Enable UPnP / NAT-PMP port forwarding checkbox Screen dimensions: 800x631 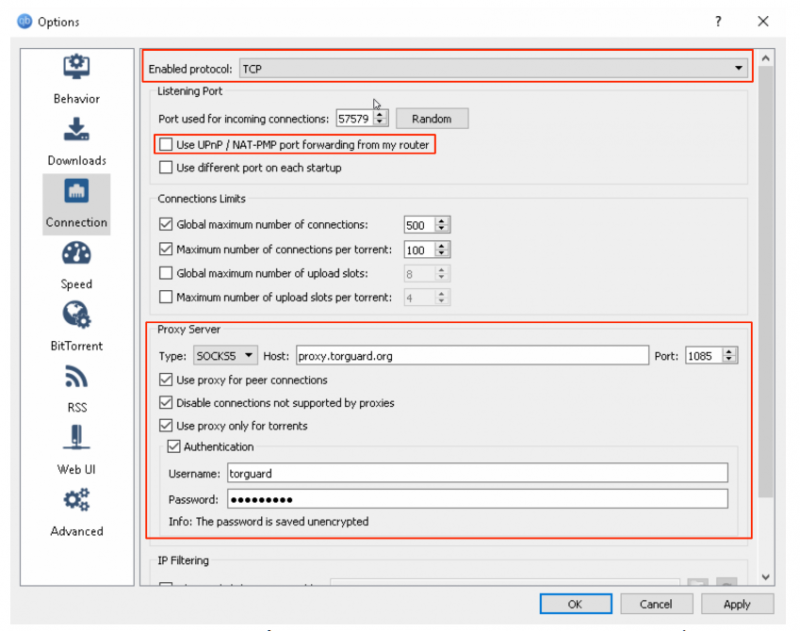point(167,145)
